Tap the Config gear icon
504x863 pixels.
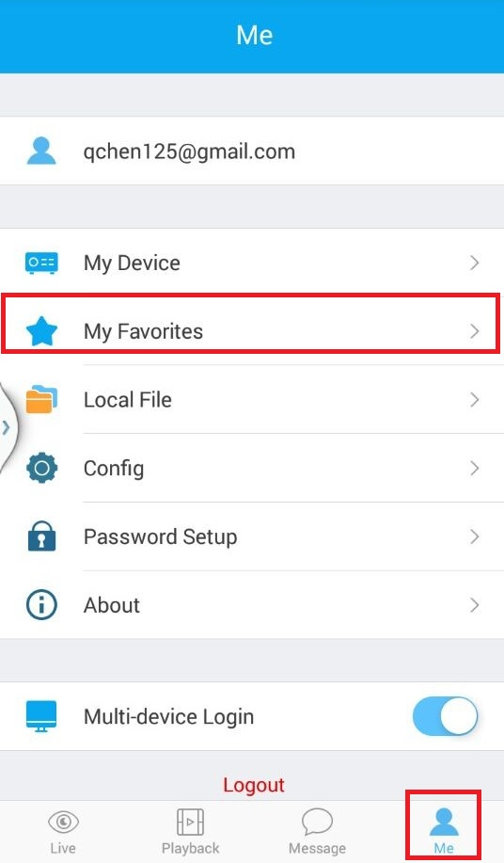[x=41, y=468]
